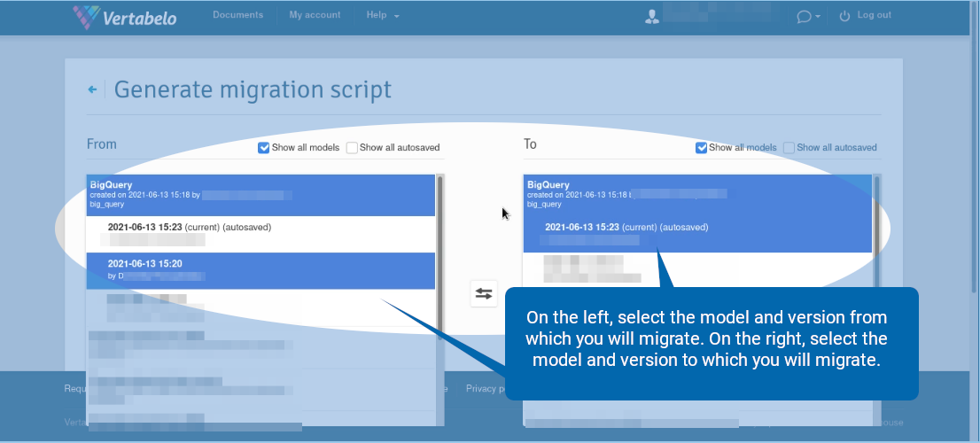Log out of Vertabelo
Viewport: 980px width, 443px height.
[875, 15]
